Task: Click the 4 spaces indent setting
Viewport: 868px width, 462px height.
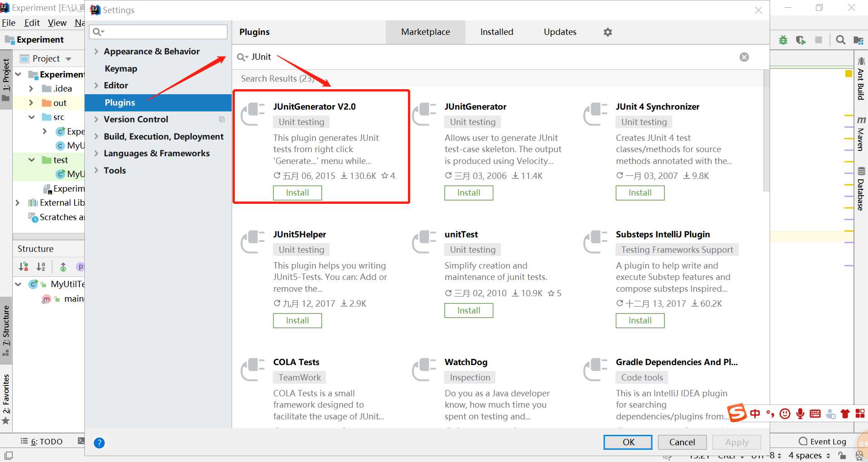Action: 809,456
